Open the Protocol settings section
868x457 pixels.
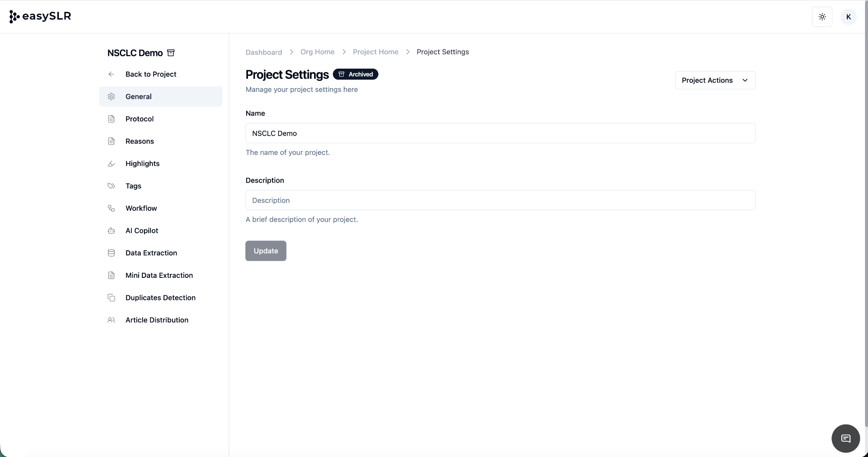click(139, 119)
